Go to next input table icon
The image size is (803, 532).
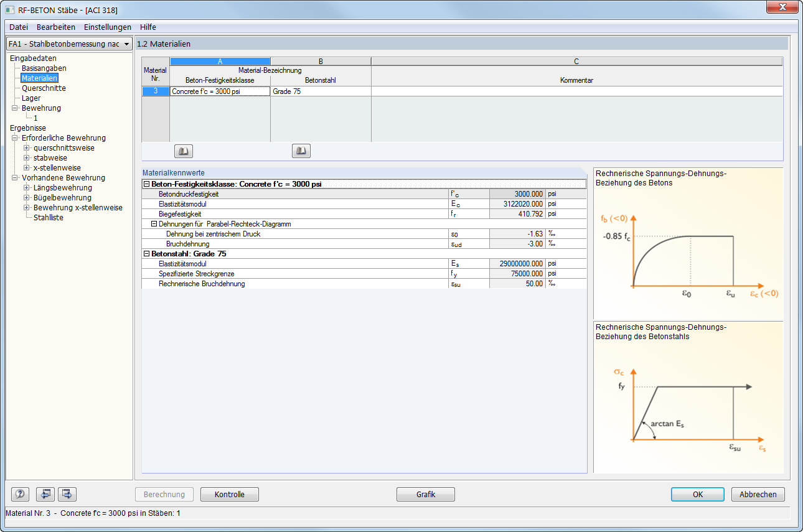(x=67, y=494)
